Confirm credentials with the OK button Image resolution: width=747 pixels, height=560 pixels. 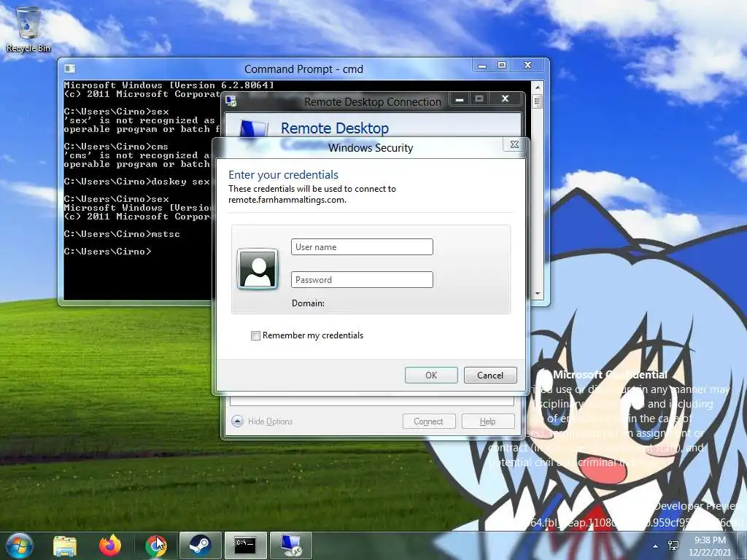[431, 376]
